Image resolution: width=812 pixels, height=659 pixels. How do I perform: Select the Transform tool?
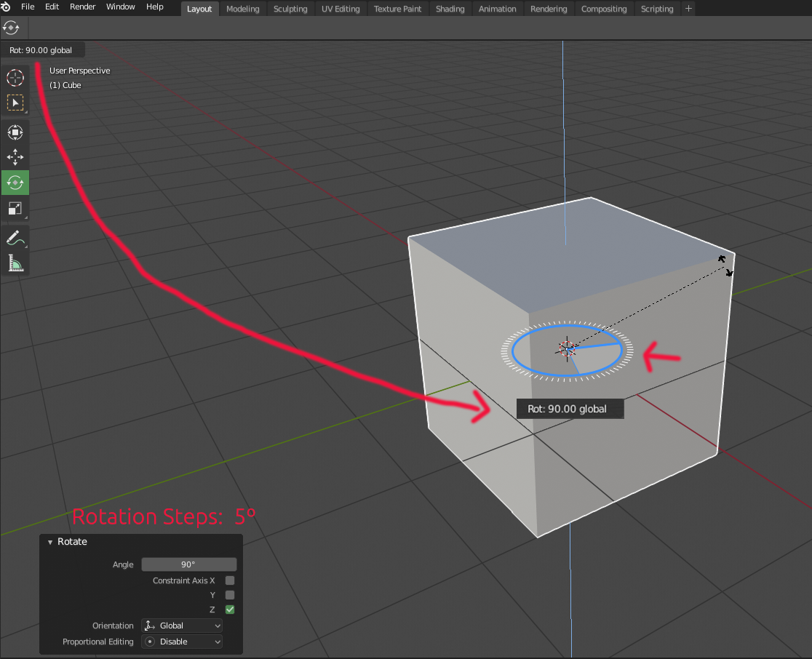(15, 132)
